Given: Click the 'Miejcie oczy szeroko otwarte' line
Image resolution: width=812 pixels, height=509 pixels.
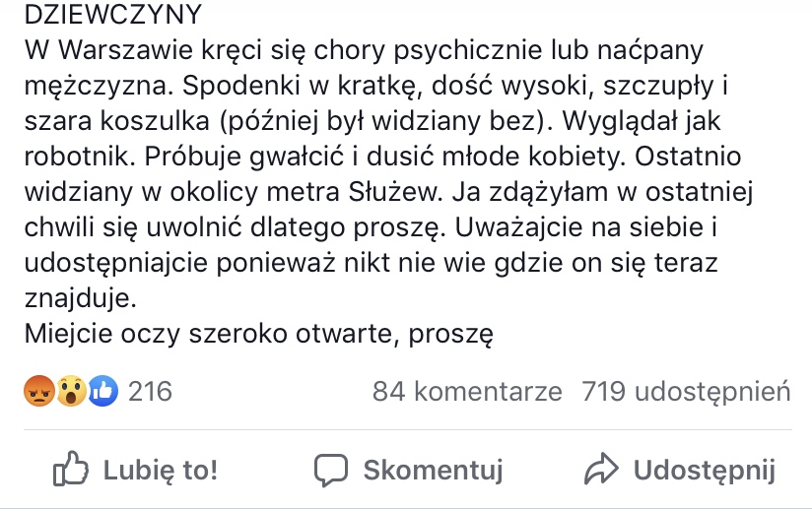Looking at the screenshot, I should [259, 334].
